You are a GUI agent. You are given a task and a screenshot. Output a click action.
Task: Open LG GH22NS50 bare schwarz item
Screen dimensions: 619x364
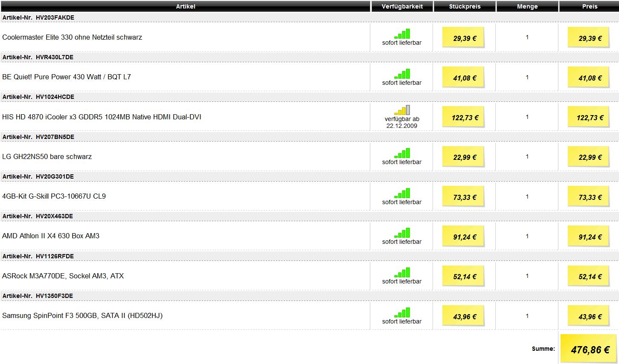pos(47,156)
